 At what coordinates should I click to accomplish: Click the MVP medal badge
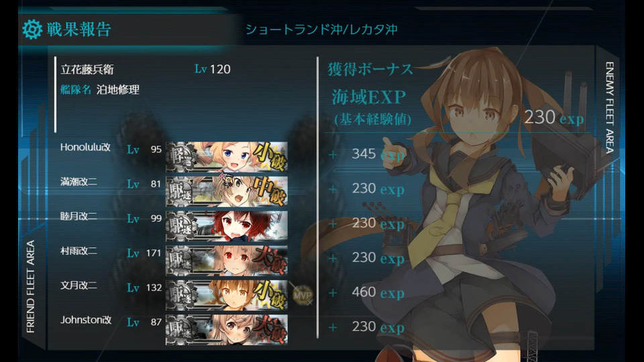point(303,295)
